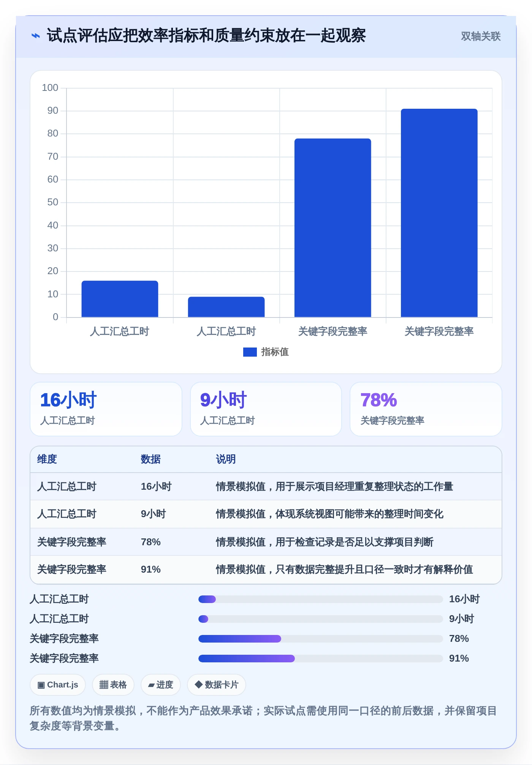Click description about 系统视图可能带来的整理时间变化
The image size is (532, 765).
click(x=329, y=514)
